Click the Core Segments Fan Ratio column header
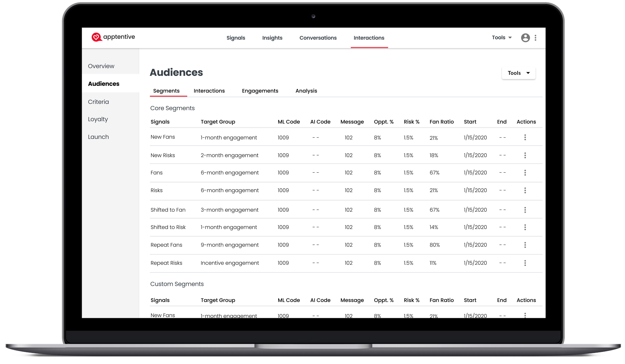Viewport: 625px width, 364px height. click(x=441, y=122)
